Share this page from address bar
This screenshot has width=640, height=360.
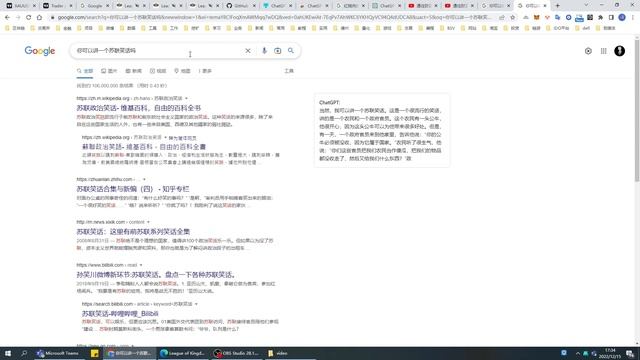tap(502, 18)
